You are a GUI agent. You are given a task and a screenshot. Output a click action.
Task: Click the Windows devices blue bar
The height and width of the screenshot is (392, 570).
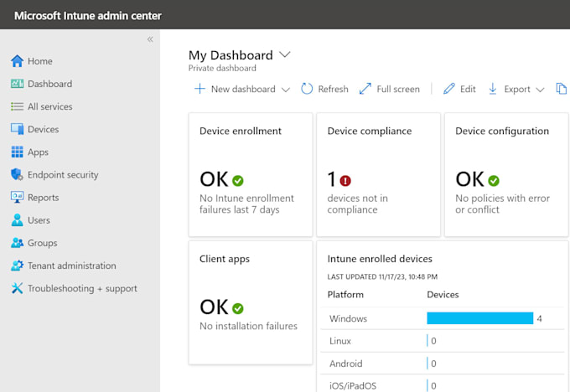[x=479, y=318]
